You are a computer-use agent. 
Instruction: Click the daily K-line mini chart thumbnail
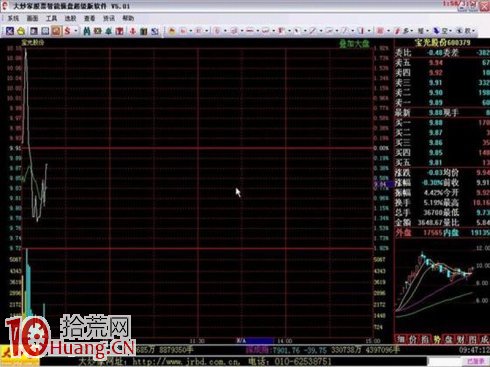(x=442, y=286)
